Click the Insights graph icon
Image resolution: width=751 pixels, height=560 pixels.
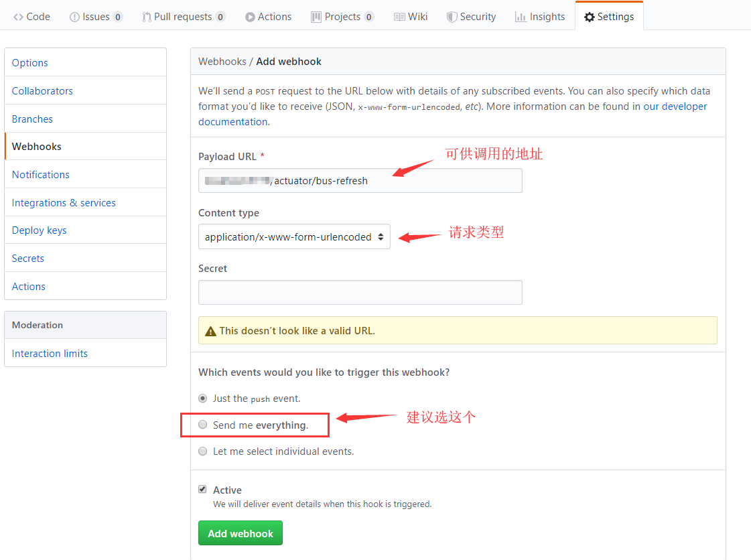pos(521,17)
